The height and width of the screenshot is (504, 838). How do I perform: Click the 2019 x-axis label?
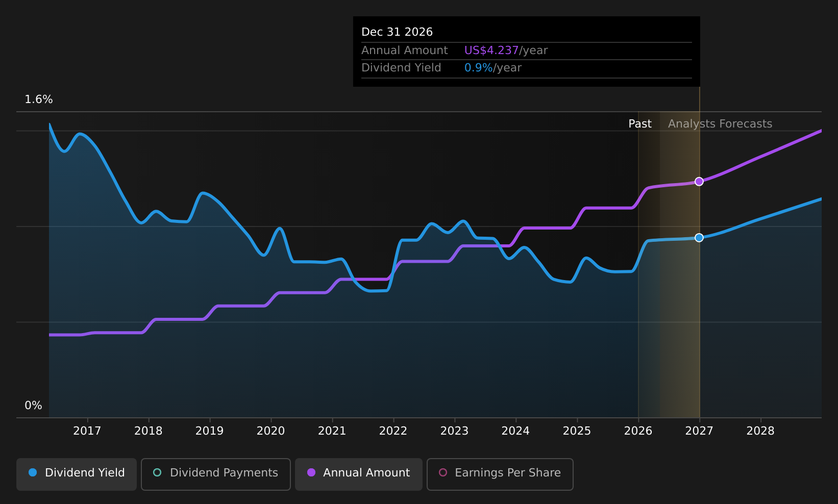210,431
